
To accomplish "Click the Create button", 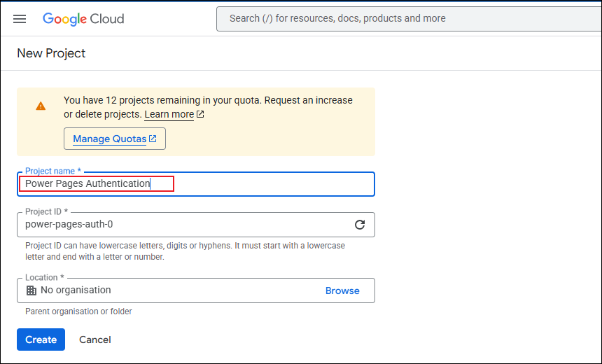I will (41, 339).
